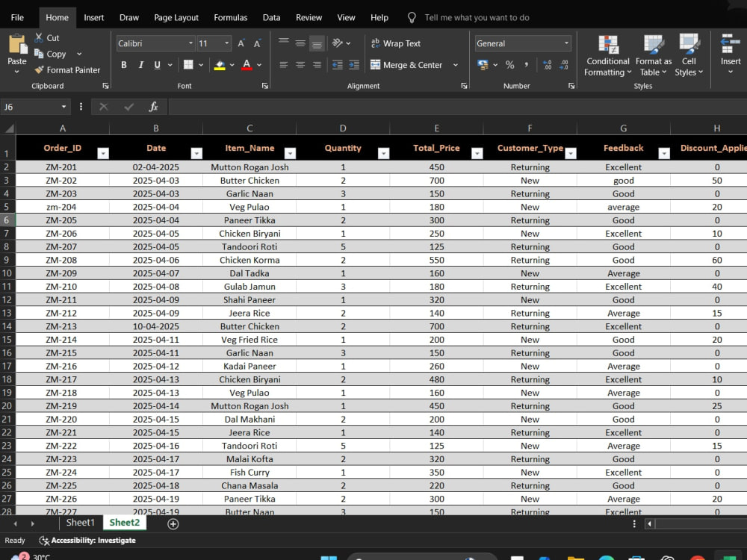Toggle Wrap Text
The width and height of the screenshot is (747, 560).
(x=395, y=43)
